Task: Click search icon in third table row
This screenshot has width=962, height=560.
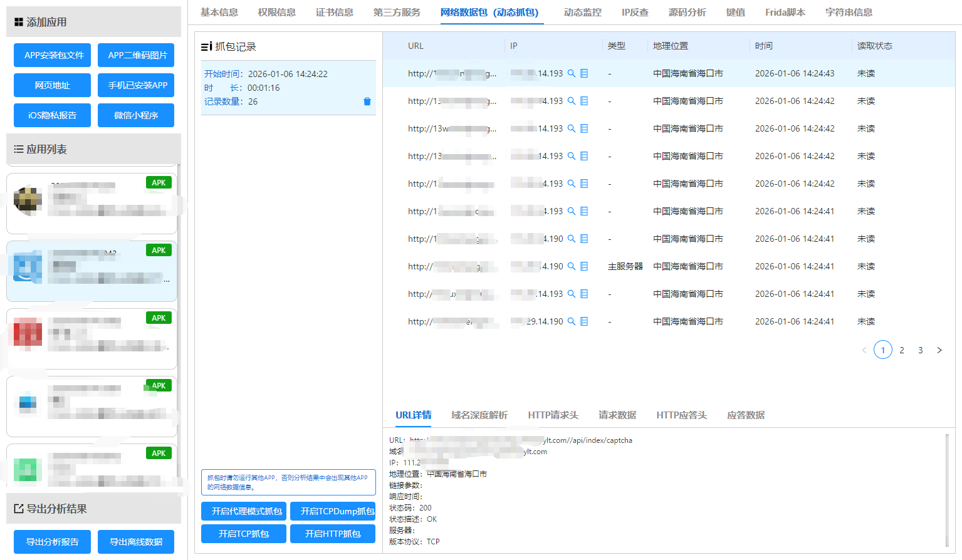Action: coord(572,128)
